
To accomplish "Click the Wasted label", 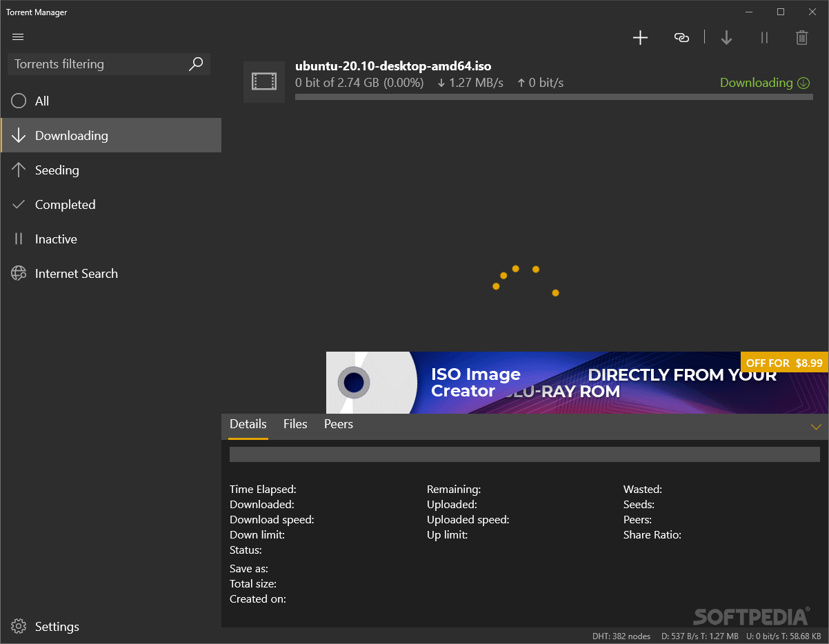I will point(643,490).
